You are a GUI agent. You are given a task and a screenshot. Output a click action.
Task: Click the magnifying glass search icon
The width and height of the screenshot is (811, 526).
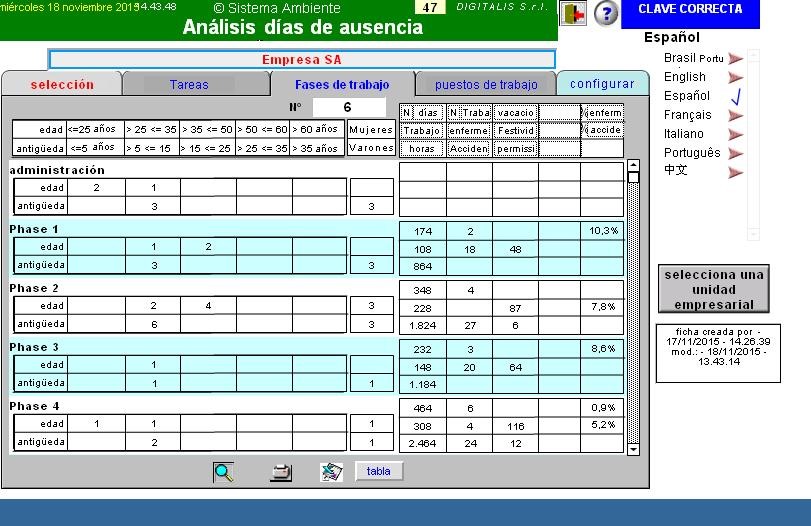click(223, 472)
